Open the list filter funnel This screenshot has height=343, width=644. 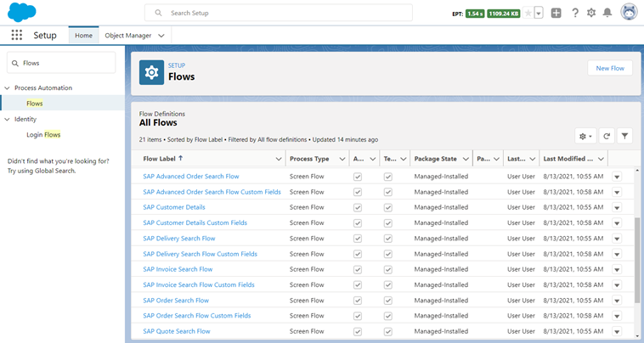(x=624, y=136)
